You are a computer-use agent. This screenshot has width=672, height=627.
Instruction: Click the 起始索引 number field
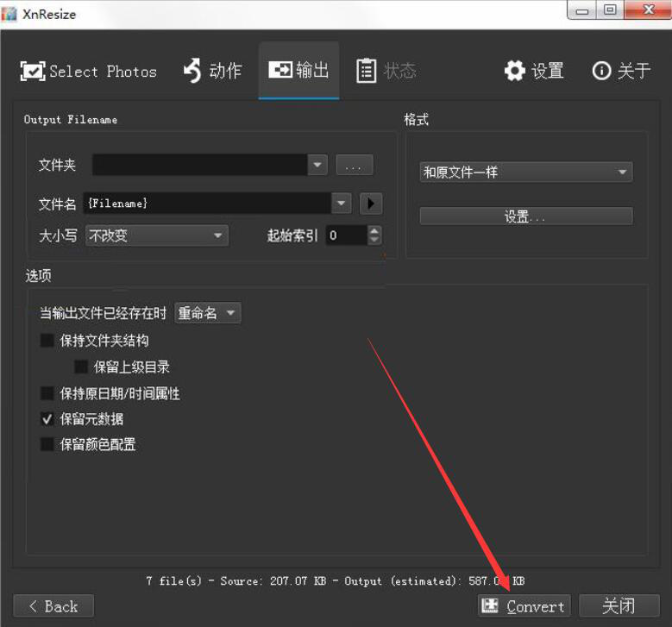[x=347, y=235]
